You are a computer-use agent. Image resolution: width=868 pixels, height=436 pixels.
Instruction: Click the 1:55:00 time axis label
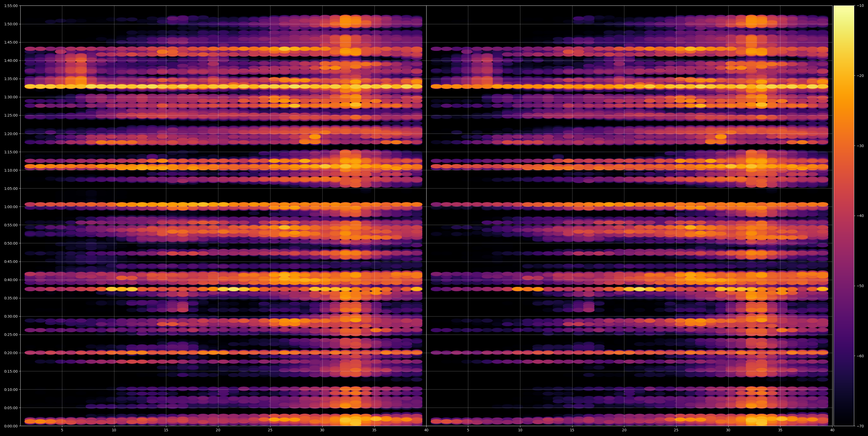[11, 6]
